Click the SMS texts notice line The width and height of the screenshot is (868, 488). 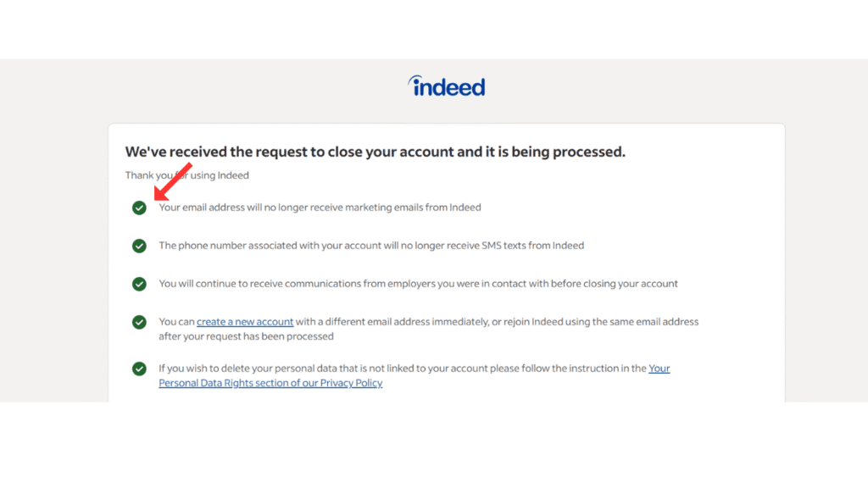(371, 246)
